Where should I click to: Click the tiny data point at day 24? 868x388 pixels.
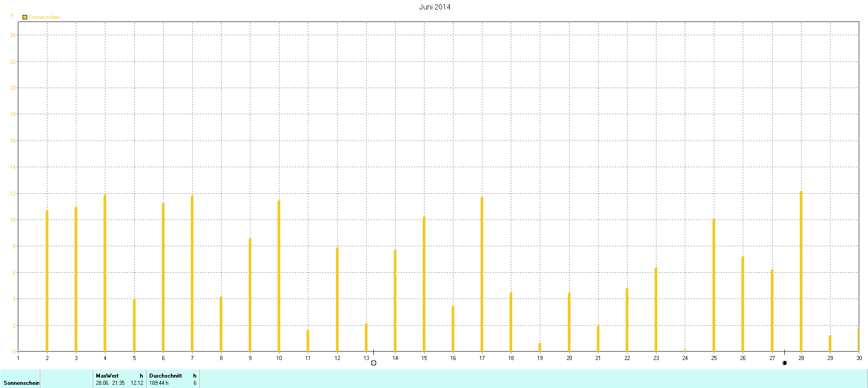coord(685,350)
